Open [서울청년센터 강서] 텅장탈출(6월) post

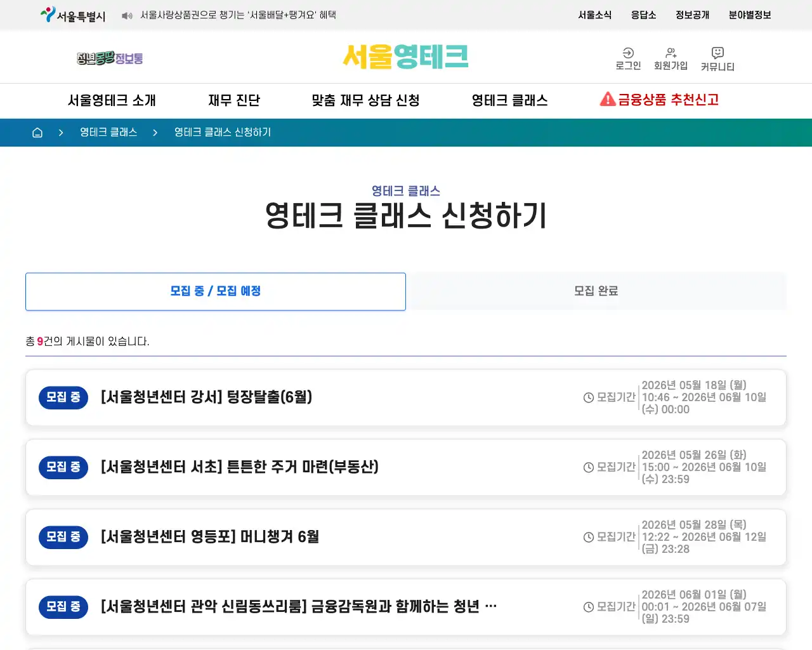pos(206,397)
